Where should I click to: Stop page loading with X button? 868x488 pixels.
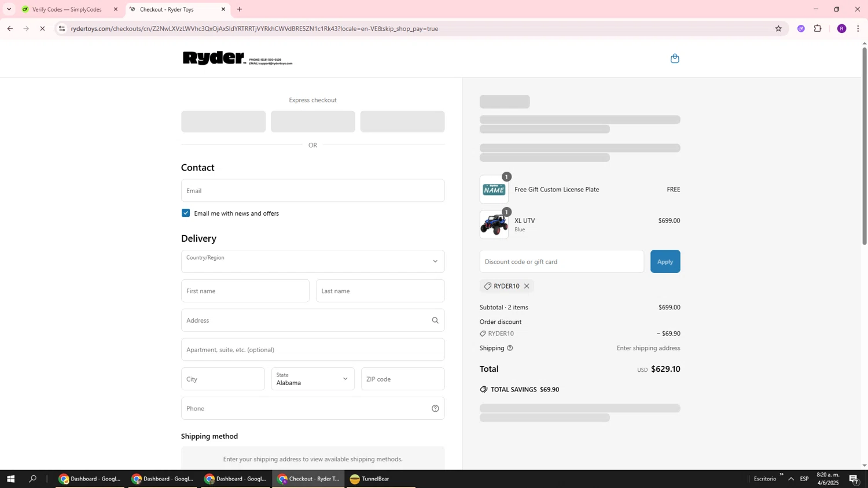point(42,28)
